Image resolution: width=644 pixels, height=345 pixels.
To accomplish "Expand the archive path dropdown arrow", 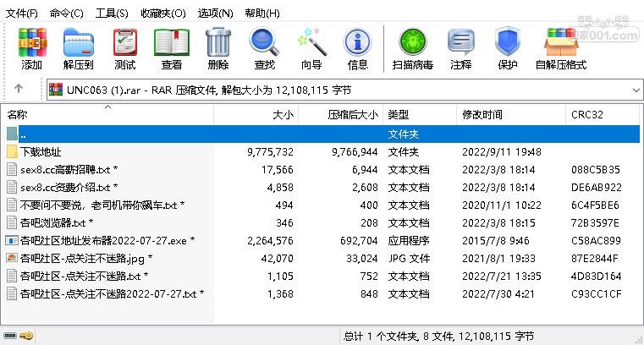I will click(636, 90).
